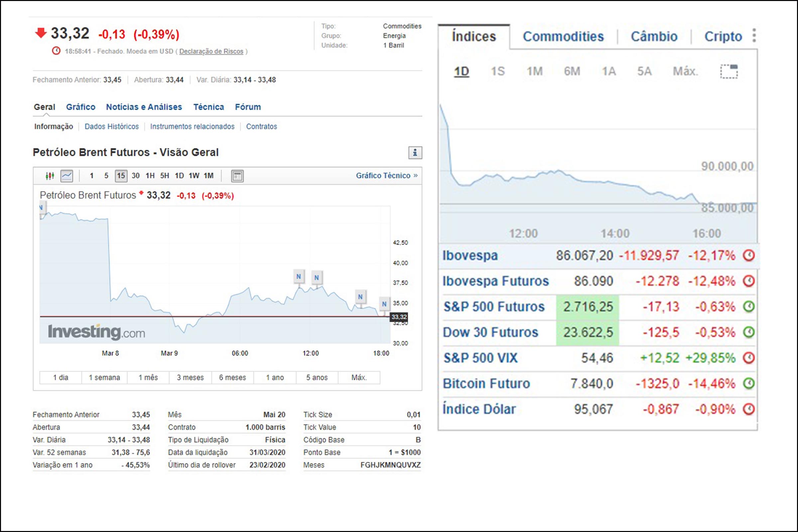Set chart range to 1 semana

coord(104,378)
